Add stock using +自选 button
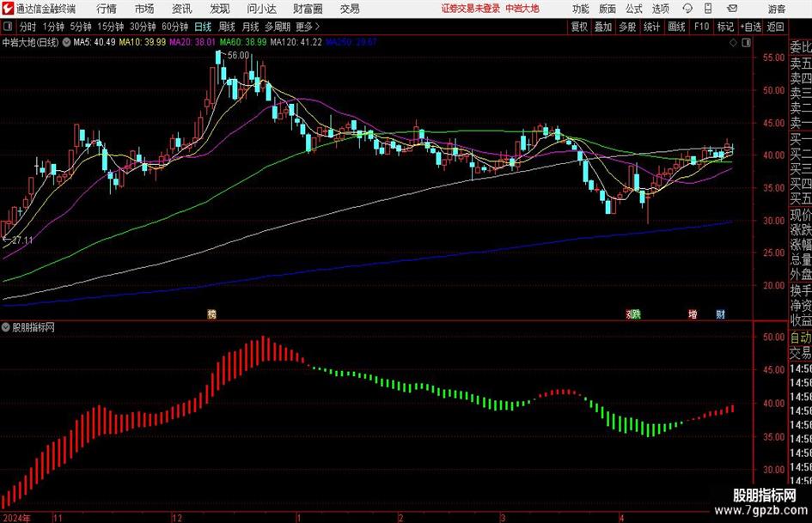Viewport: 812px width, 523px height. pyautogui.click(x=751, y=27)
